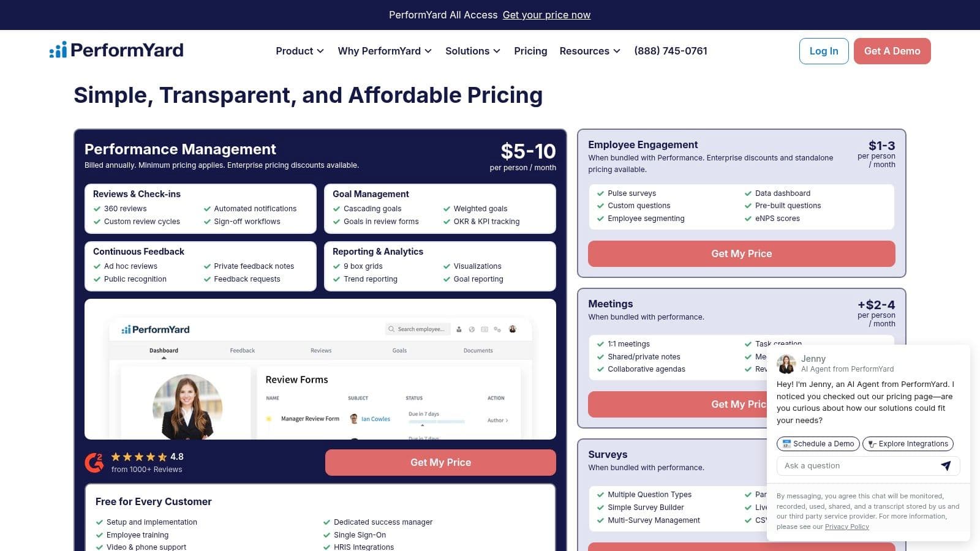Click Get My Price under Performance Management
Viewport: 980px width, 551px height.
pyautogui.click(x=440, y=463)
